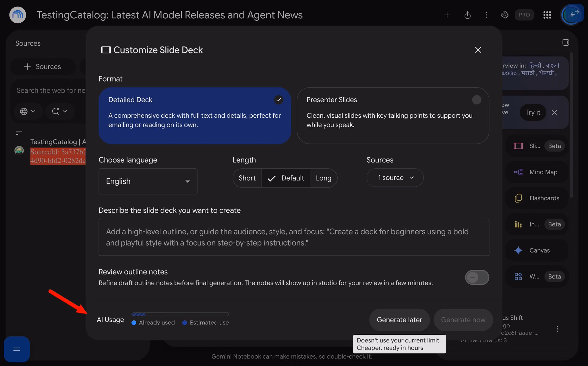Click the PRO badge
588x366 pixels.
click(524, 15)
